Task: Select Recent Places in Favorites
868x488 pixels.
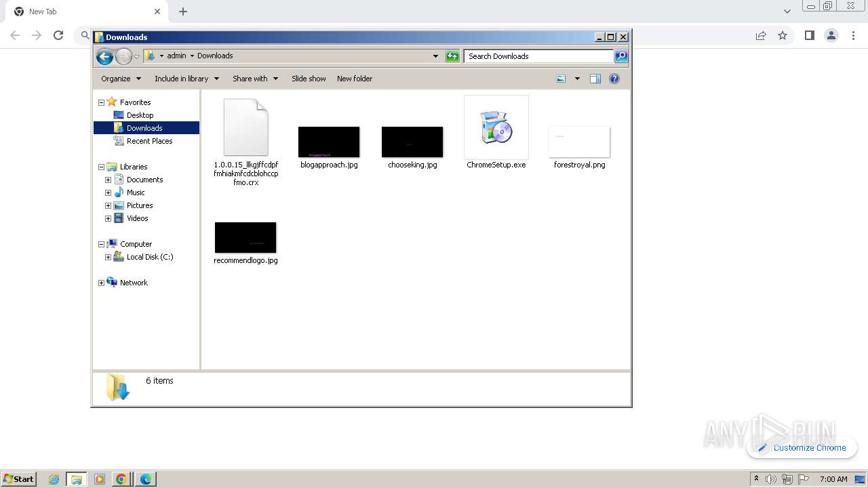Action: (x=149, y=141)
